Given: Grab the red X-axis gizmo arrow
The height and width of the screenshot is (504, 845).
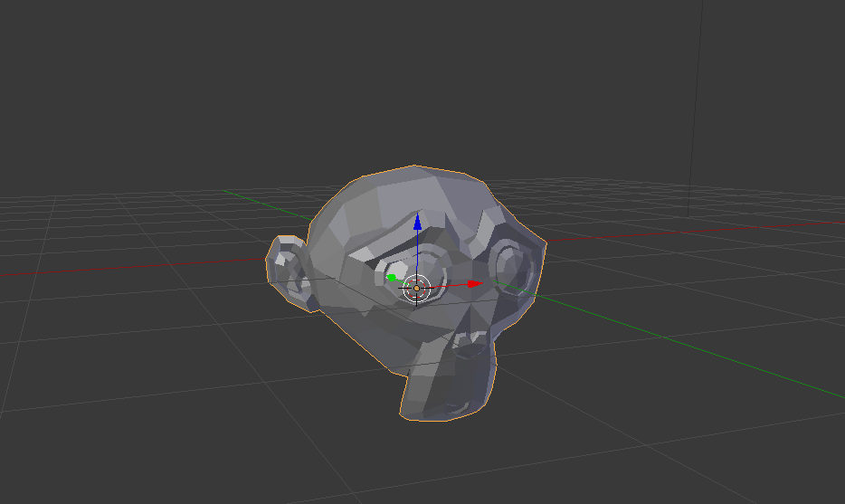Looking at the screenshot, I should tap(473, 284).
